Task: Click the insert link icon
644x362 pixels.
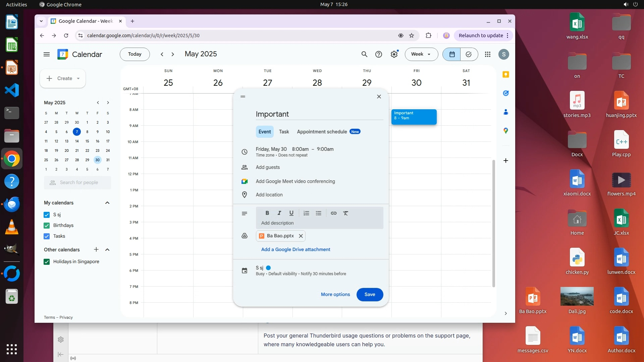Action: (x=333, y=213)
